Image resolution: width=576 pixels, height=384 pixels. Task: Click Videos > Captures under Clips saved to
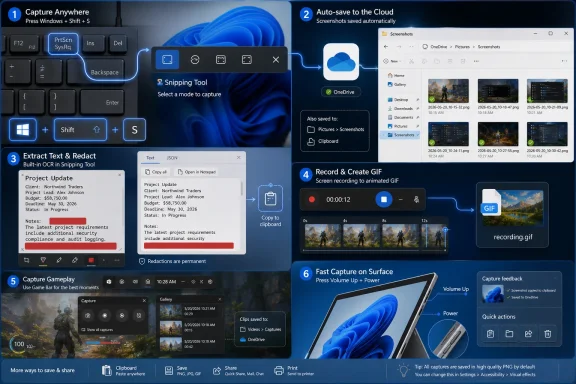260,329
